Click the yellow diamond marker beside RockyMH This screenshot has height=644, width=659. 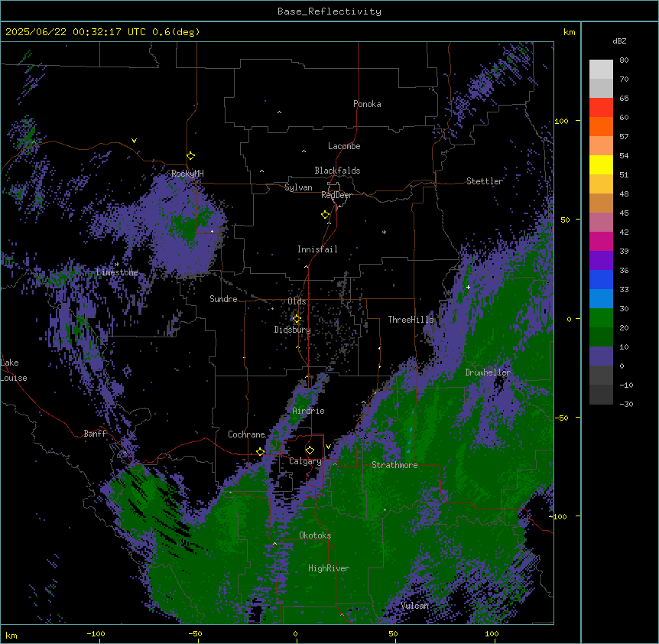tap(191, 156)
